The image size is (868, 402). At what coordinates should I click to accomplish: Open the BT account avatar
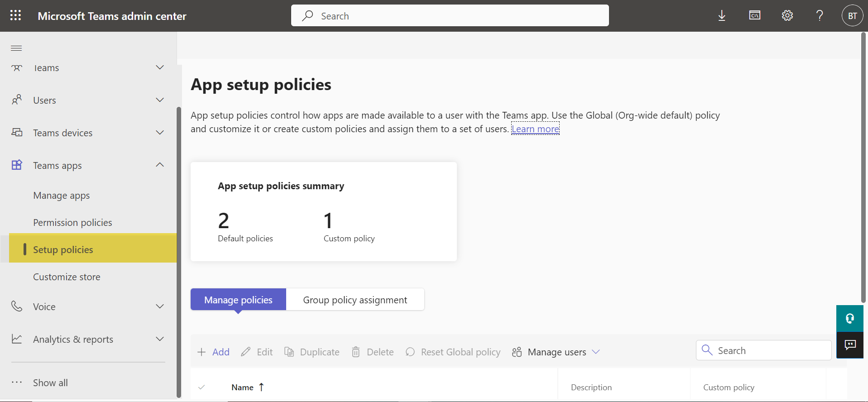852,16
